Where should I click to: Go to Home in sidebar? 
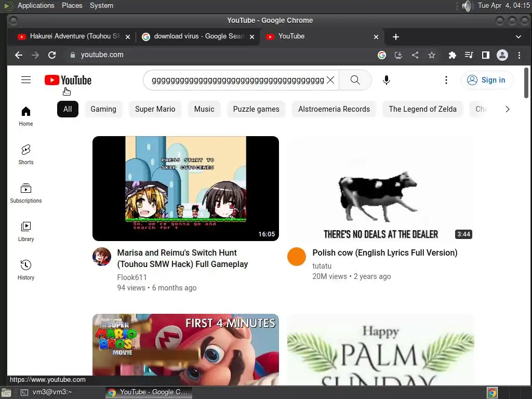(x=26, y=116)
